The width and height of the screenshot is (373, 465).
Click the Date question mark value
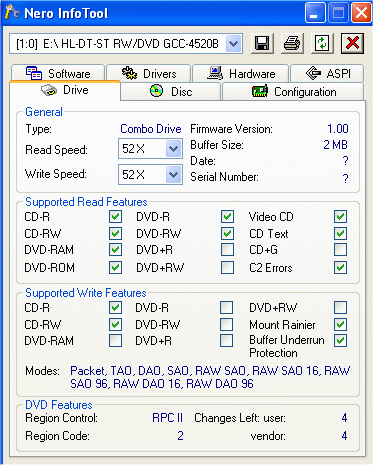pyautogui.click(x=345, y=161)
